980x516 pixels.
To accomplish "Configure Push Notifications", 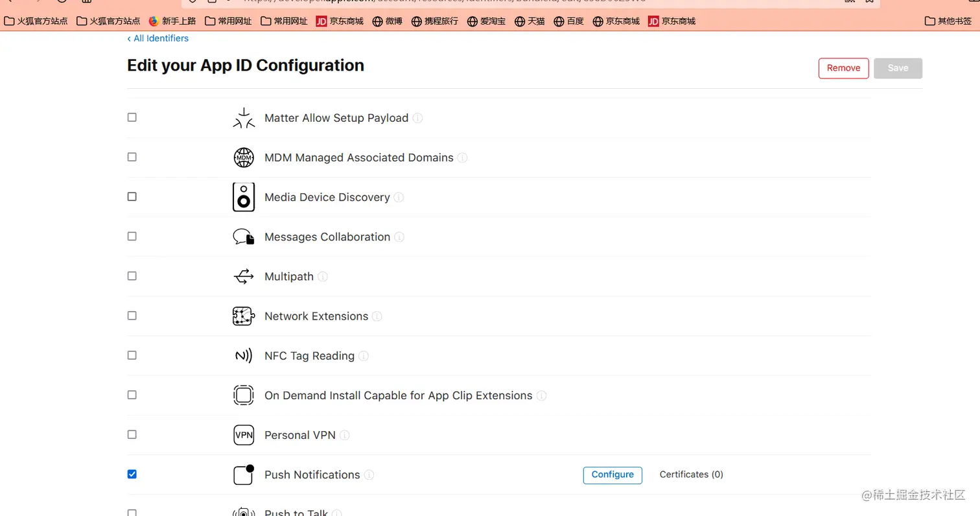I will [x=612, y=475].
